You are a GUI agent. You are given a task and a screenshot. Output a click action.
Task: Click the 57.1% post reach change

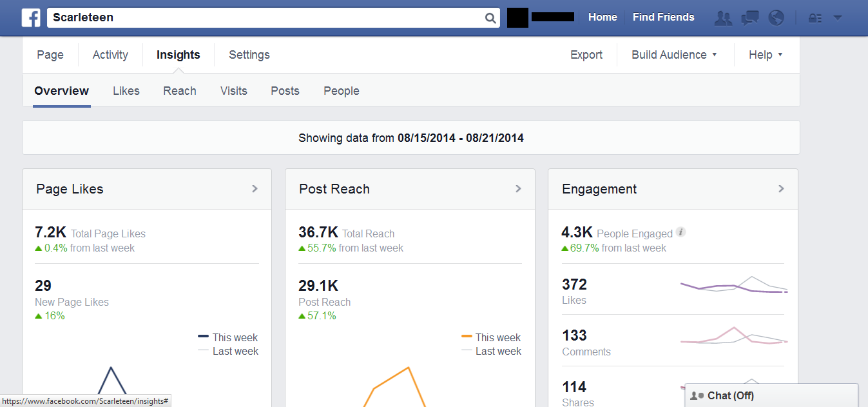click(317, 315)
